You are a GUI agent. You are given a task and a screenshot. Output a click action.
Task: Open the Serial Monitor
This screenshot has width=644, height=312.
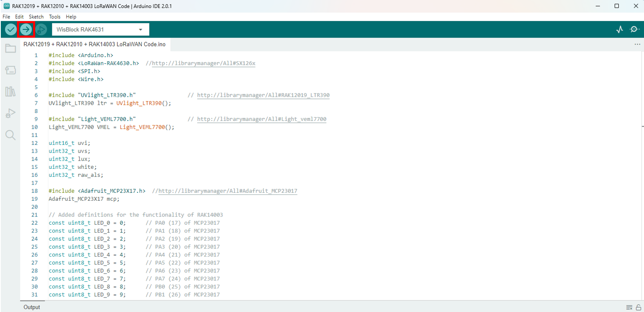634,29
